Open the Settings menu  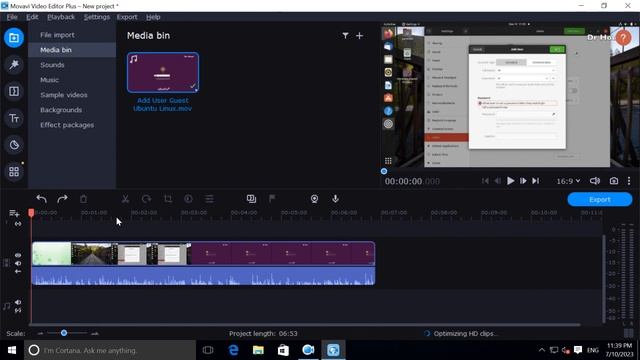[x=97, y=17]
